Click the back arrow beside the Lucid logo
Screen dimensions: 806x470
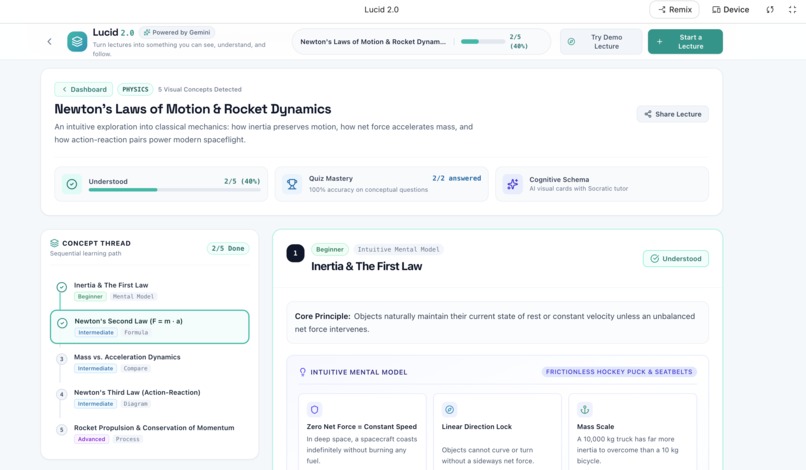[49, 42]
